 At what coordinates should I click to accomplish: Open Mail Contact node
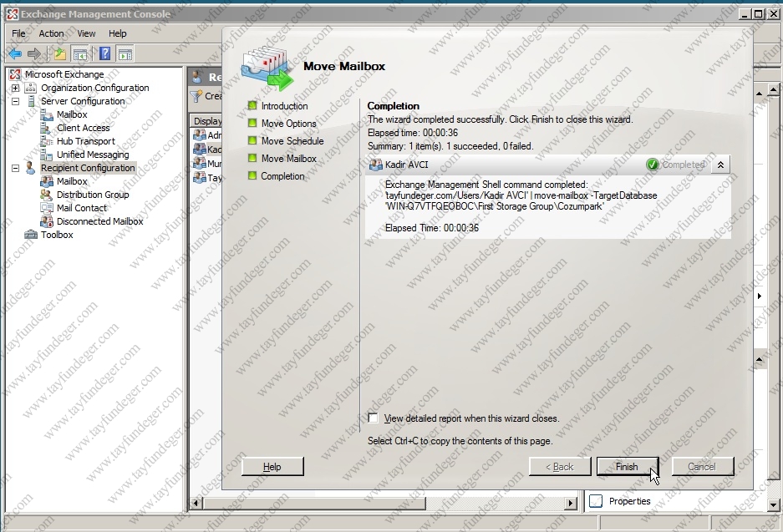click(x=82, y=208)
